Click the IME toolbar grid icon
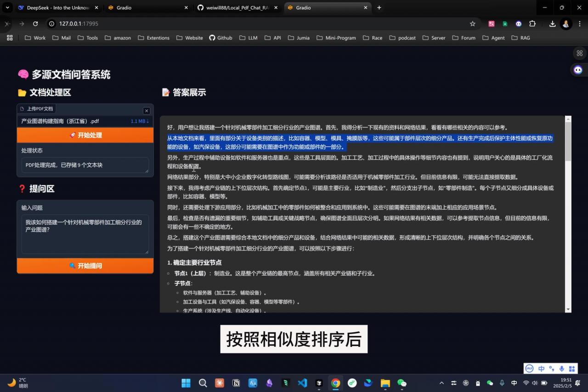Viewport: 588px width, 392px height. point(572,369)
